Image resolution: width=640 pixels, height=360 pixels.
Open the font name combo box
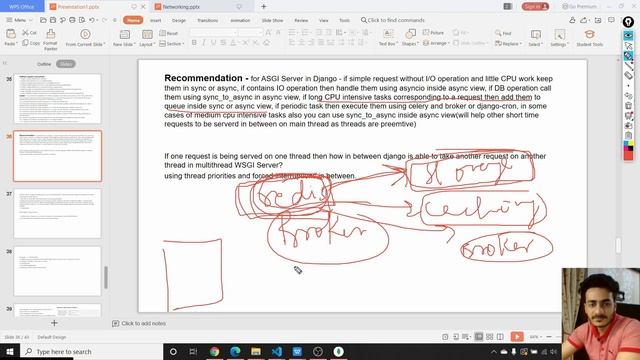pos(213,33)
